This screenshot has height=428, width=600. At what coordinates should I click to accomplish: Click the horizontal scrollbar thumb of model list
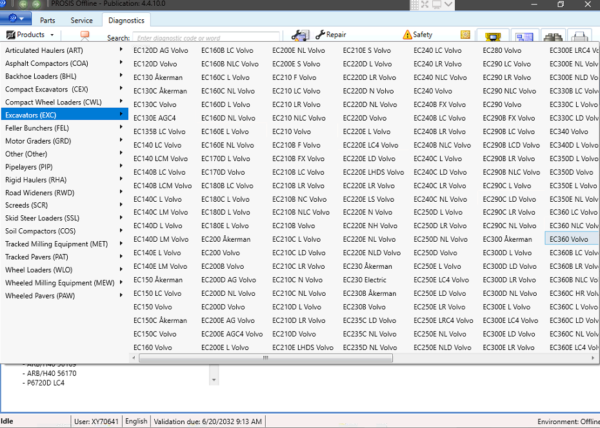pos(266,358)
